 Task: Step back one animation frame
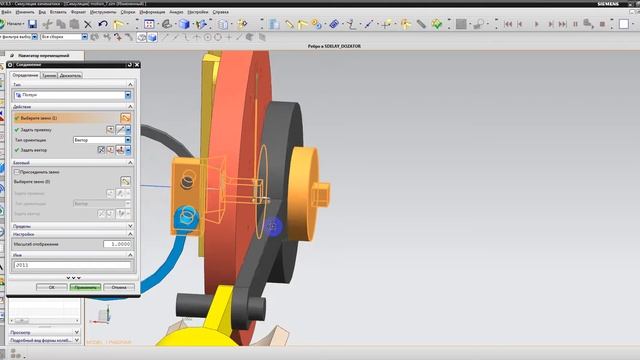point(520,24)
